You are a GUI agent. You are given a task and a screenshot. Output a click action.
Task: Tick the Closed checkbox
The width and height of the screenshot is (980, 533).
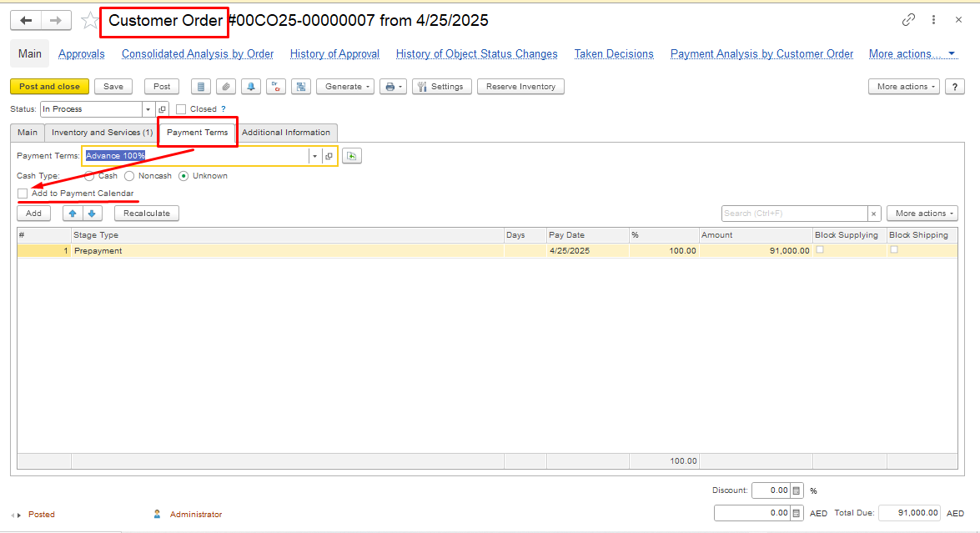[181, 109]
